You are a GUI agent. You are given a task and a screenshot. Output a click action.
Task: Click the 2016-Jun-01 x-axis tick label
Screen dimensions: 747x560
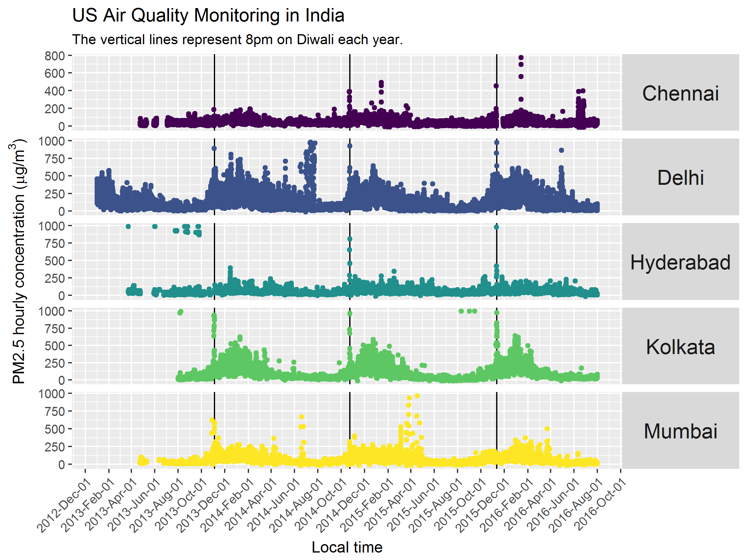[552, 505]
